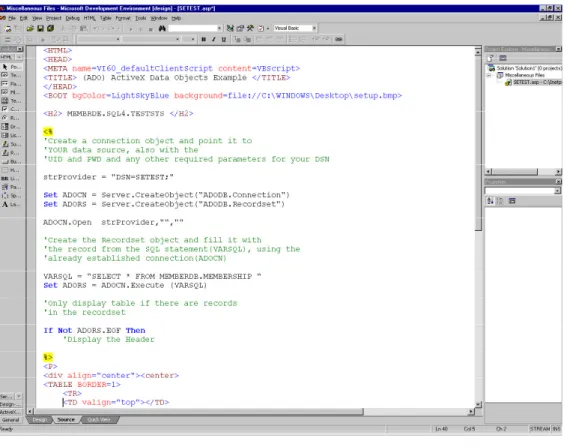The width and height of the screenshot is (570, 447).
Task: Click the second icon in Project Explorer toolbar
Action: point(503,58)
